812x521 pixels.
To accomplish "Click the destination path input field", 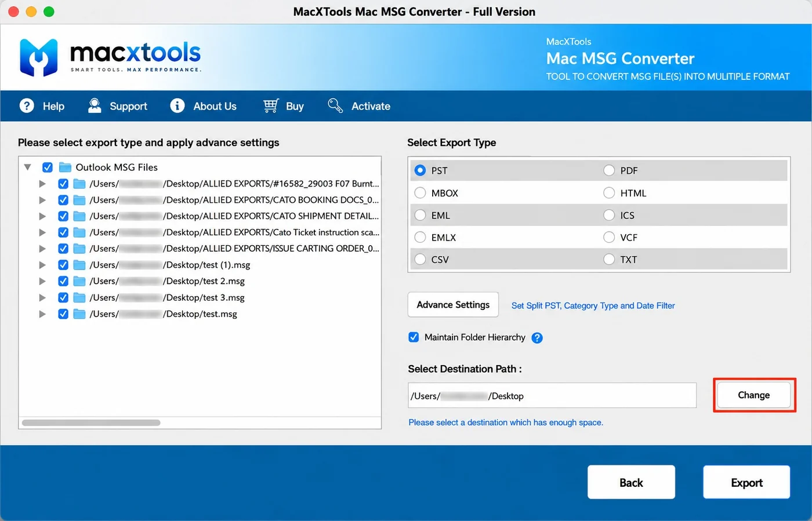I will (x=552, y=396).
